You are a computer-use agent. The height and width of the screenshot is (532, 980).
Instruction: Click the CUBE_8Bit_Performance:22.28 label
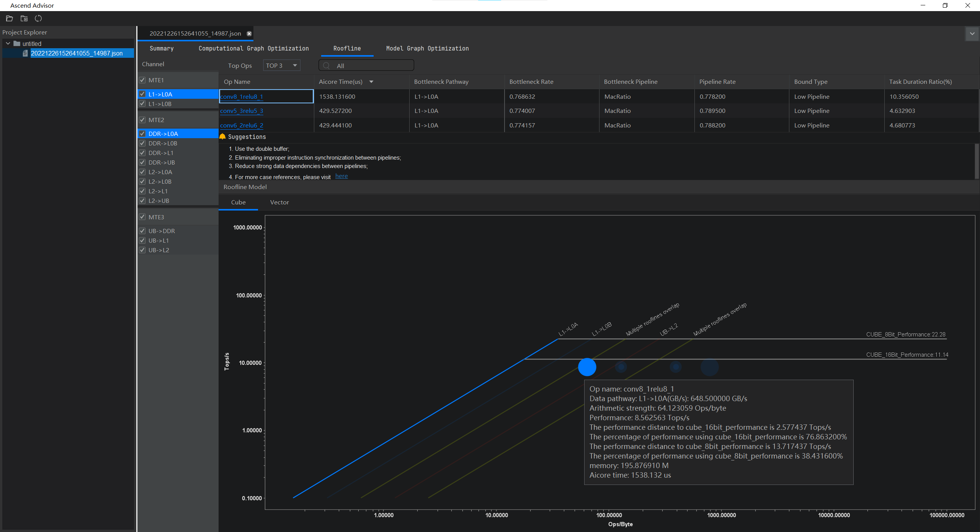(905, 335)
